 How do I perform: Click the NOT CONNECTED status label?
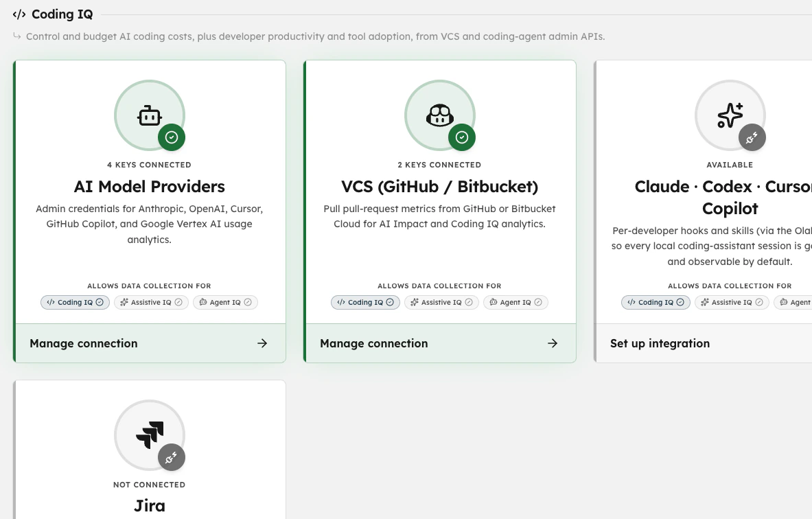[149, 485]
